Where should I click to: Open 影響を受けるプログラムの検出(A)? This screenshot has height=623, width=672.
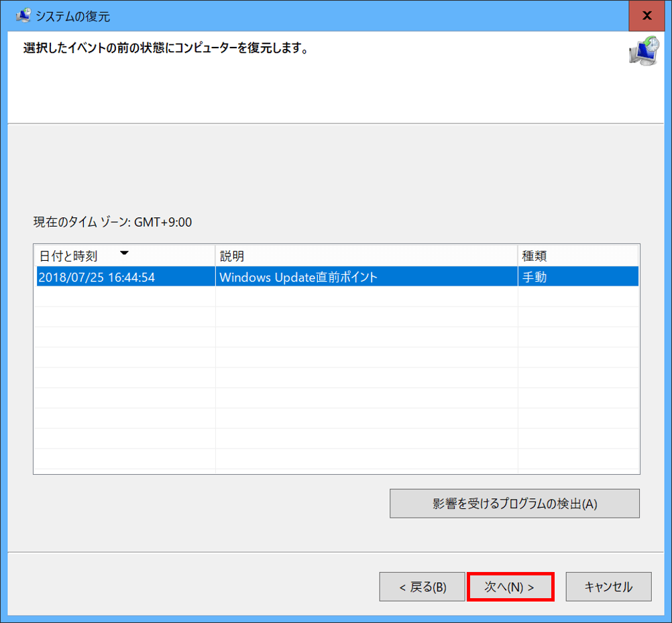514,504
